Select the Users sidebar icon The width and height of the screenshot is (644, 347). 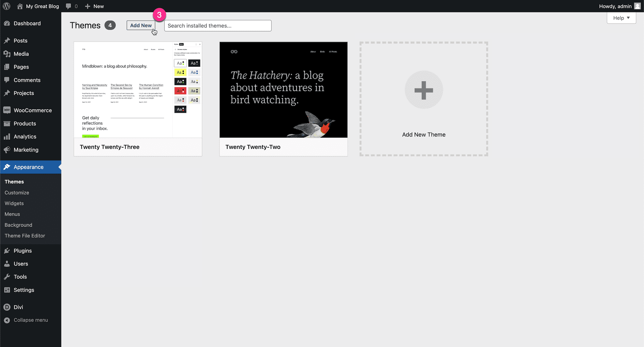pyautogui.click(x=8, y=263)
